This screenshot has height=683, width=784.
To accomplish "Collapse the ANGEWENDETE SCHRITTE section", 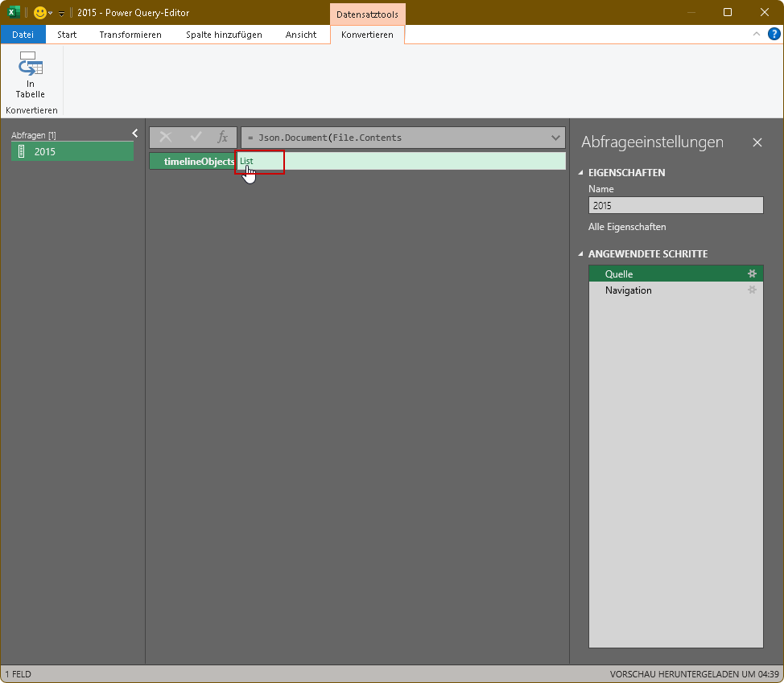I will click(582, 254).
